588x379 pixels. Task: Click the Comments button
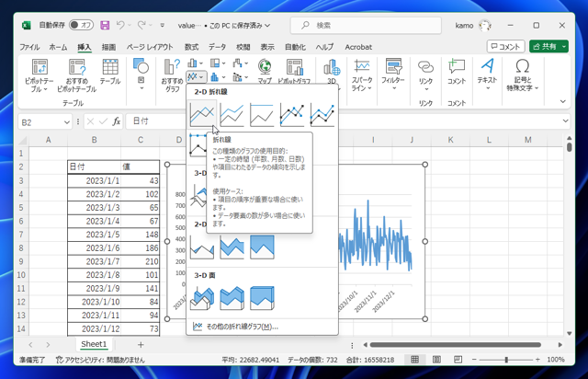click(504, 46)
